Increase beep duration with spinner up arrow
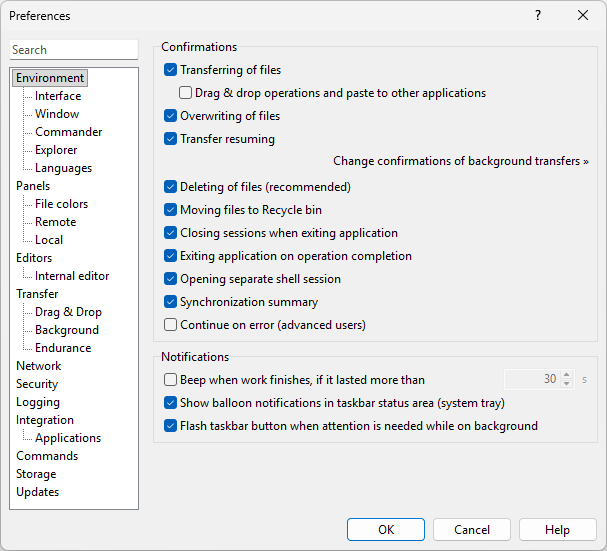 tap(567, 375)
